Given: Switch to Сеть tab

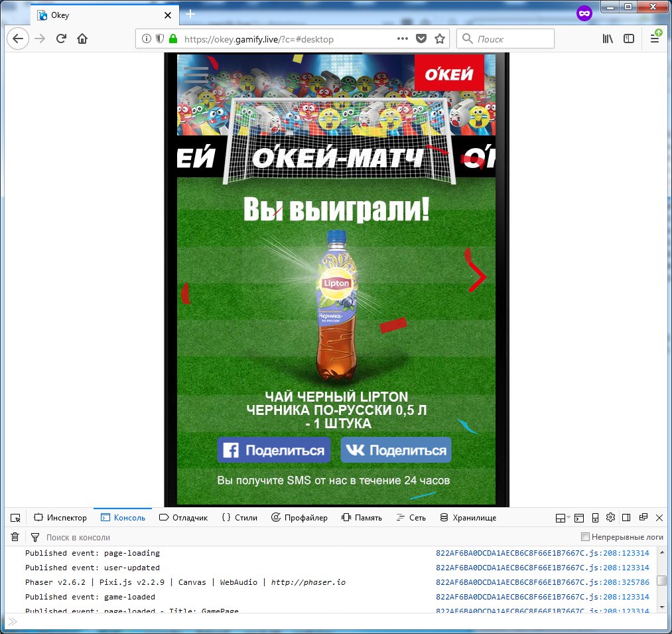Looking at the screenshot, I should pos(411,518).
